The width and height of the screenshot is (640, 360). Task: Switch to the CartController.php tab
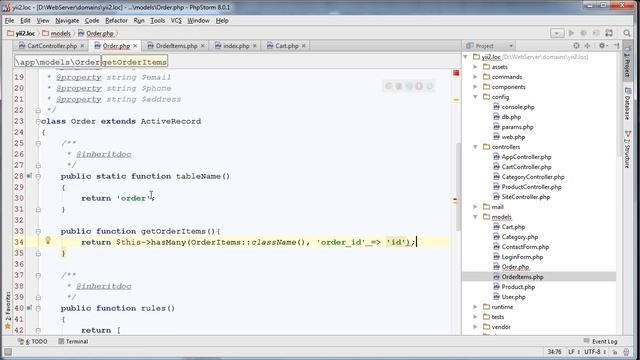click(x=52, y=46)
